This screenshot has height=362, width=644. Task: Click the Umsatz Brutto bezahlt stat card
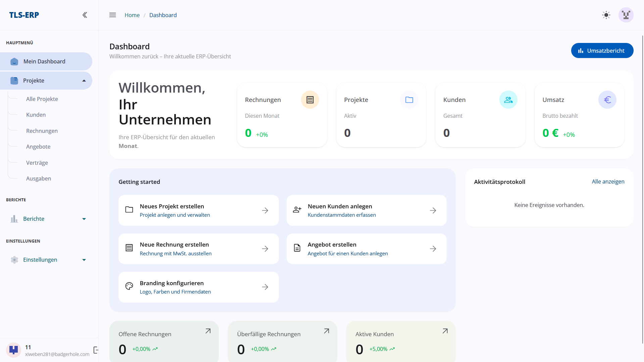[579, 115]
